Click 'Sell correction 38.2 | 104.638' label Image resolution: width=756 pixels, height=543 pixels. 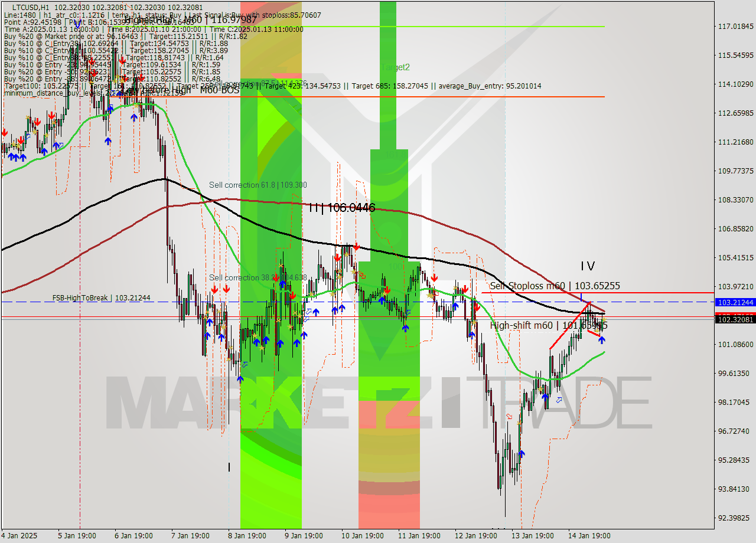point(258,277)
